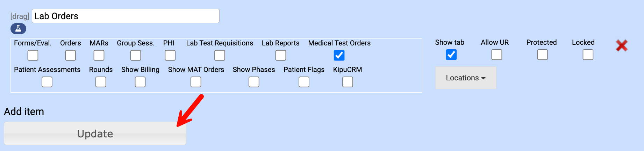Enable the Forms/Eval. checkbox

coord(33,55)
